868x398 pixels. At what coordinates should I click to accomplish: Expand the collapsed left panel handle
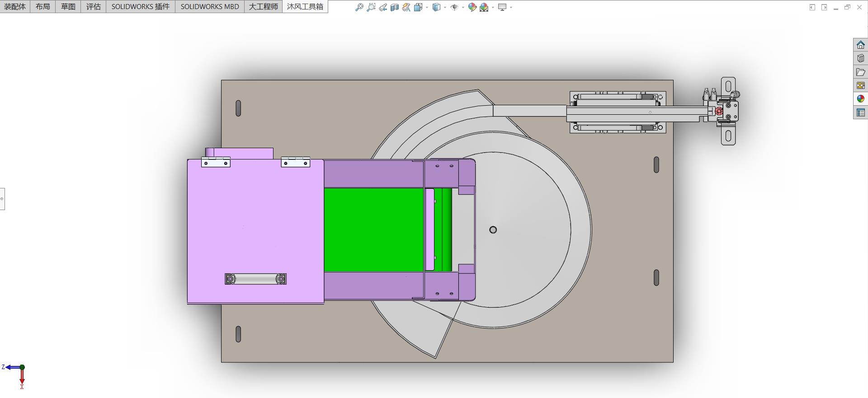click(2, 199)
